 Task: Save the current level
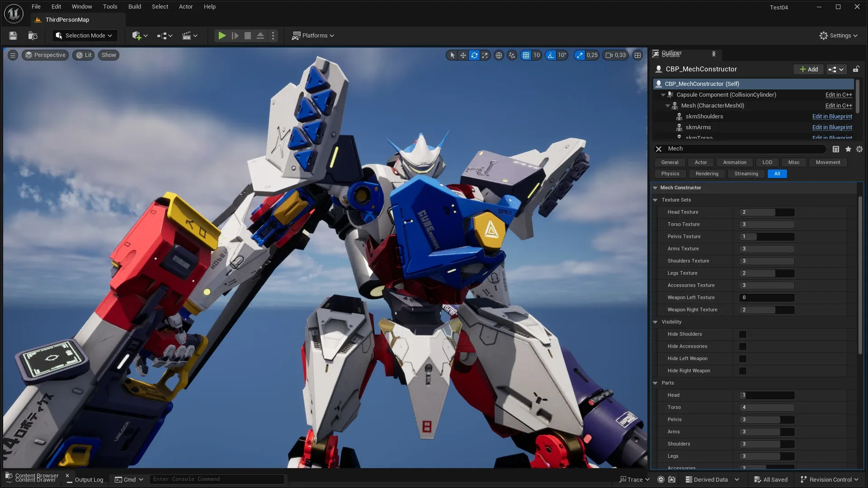(x=13, y=35)
